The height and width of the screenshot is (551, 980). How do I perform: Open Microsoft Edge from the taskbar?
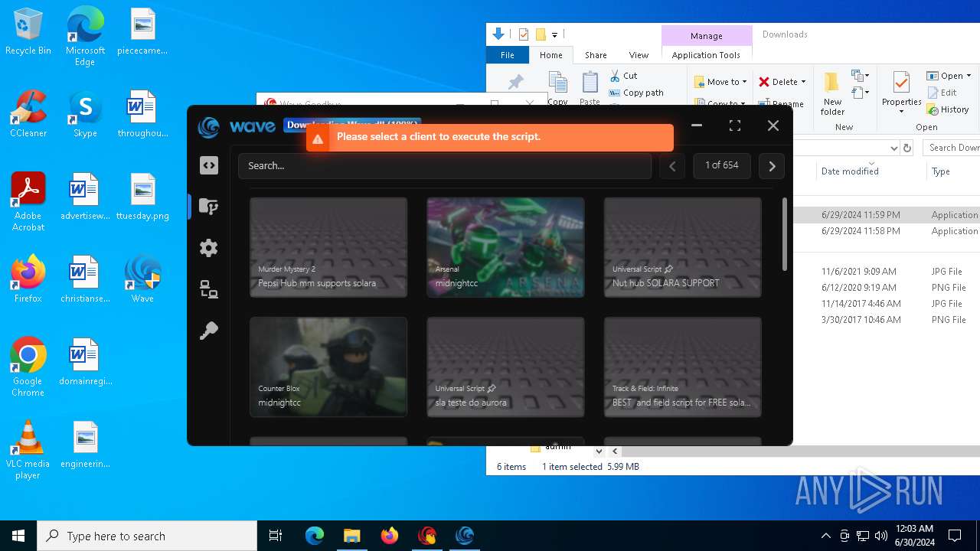[x=315, y=536]
